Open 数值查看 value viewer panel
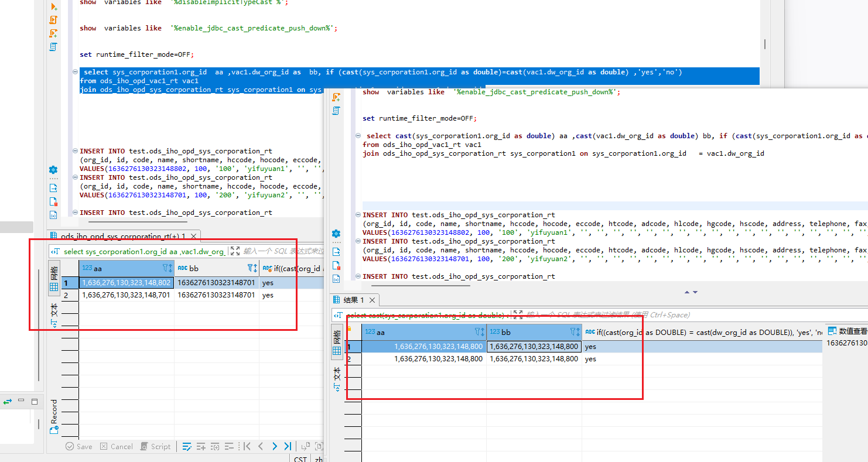868x462 pixels. tap(848, 331)
